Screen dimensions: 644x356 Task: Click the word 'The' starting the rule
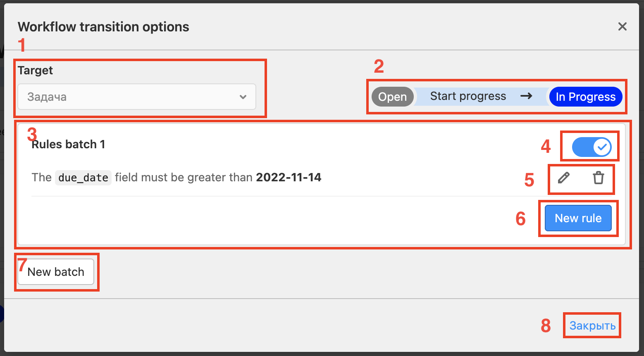pos(41,178)
